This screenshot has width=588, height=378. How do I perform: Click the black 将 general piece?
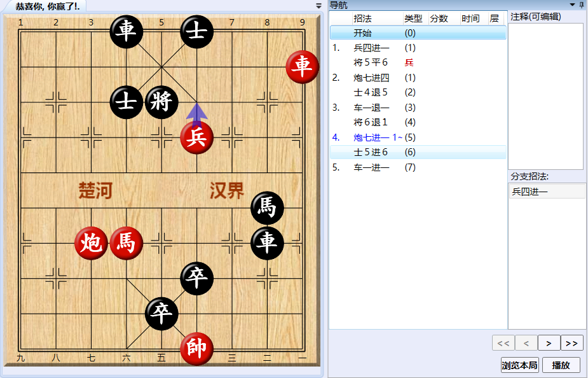(161, 103)
